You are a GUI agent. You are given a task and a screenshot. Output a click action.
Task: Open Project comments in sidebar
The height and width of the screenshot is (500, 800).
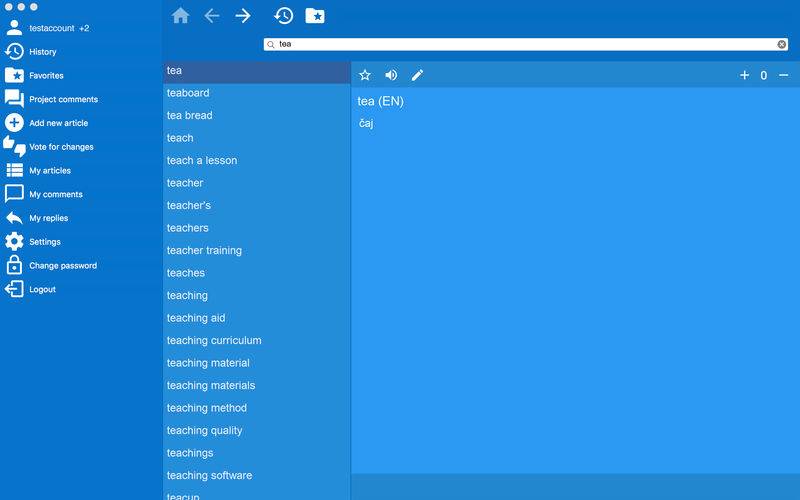click(x=63, y=99)
